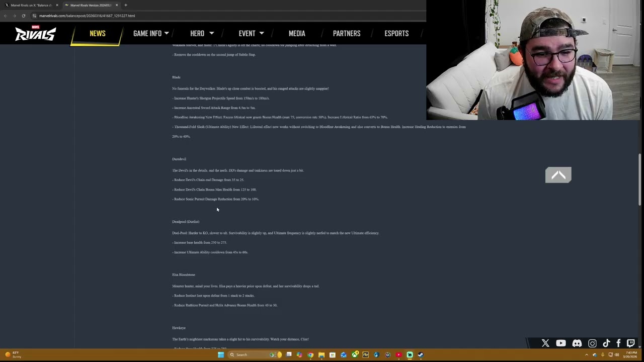The height and width of the screenshot is (362, 644).
Task: Open Marvel Rivals TikTok link
Action: click(606, 343)
